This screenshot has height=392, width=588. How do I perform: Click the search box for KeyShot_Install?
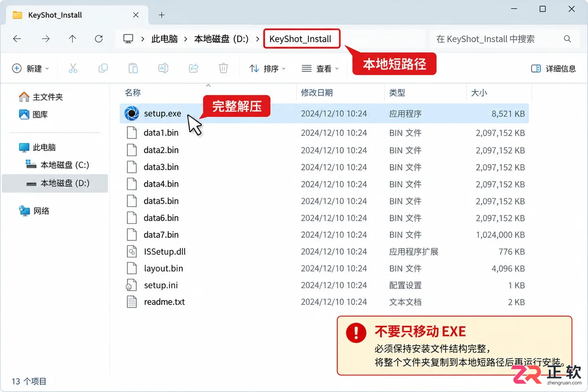pos(505,39)
